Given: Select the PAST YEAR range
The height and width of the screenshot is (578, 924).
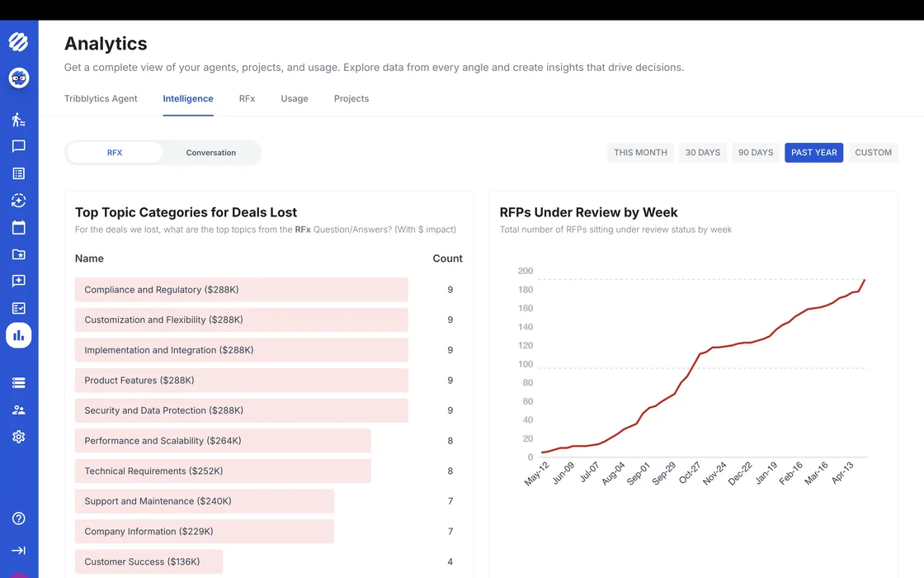Looking at the screenshot, I should point(813,152).
